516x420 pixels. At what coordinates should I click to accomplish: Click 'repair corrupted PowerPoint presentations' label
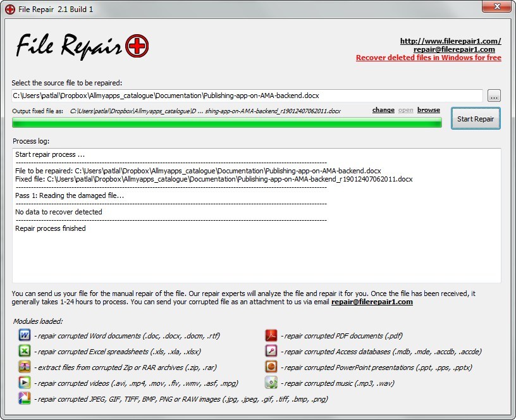pos(376,367)
